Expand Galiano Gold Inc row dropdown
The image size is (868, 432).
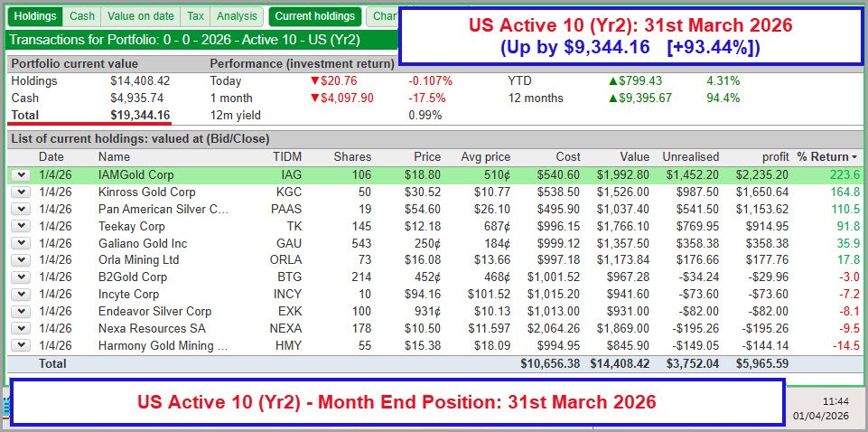click(x=21, y=244)
